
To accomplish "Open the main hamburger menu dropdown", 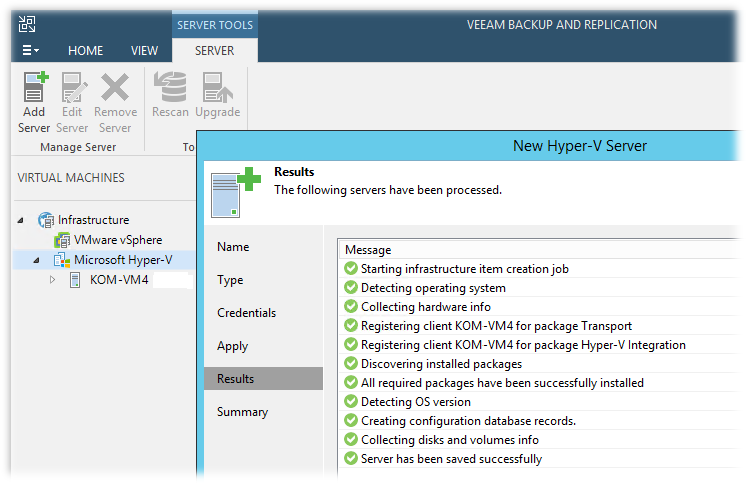I will 30,50.
